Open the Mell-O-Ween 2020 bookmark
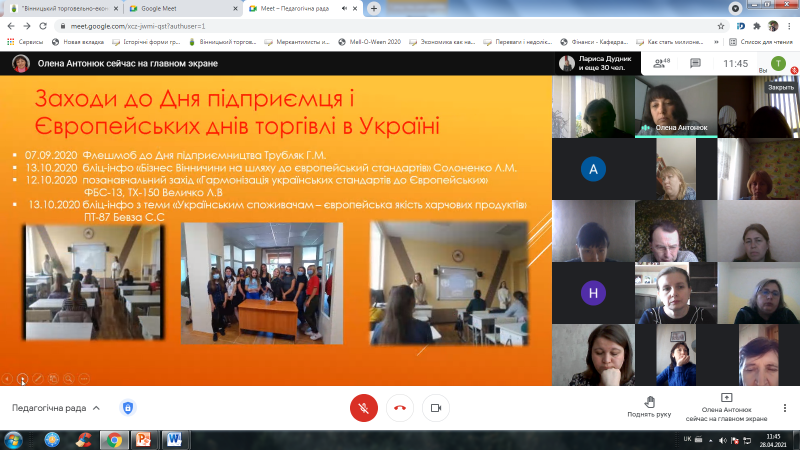Viewport: 800px width, 450px height. click(x=370, y=42)
